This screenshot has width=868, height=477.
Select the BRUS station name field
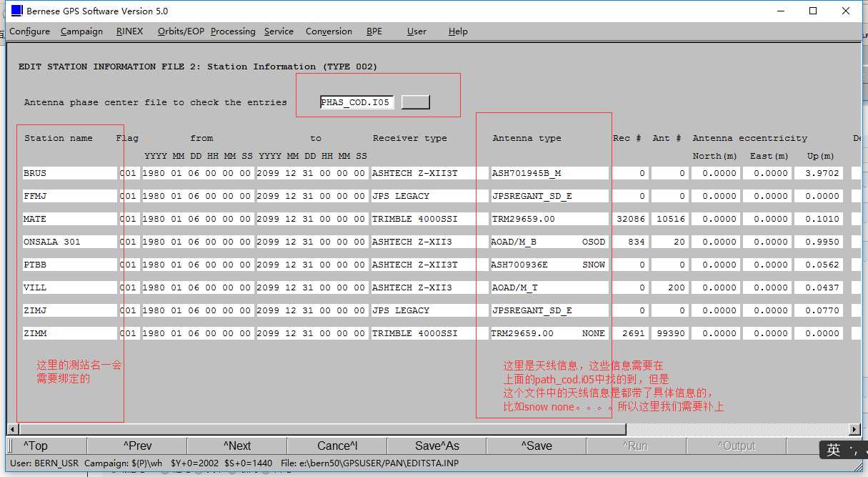pyautogui.click(x=69, y=173)
